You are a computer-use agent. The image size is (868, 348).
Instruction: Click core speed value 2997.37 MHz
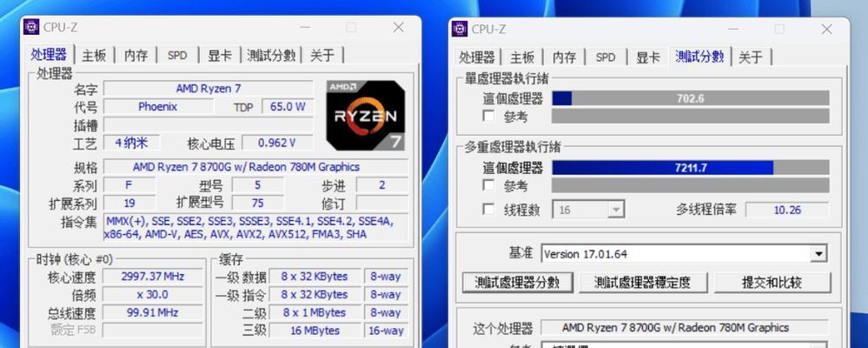pyautogui.click(x=153, y=276)
